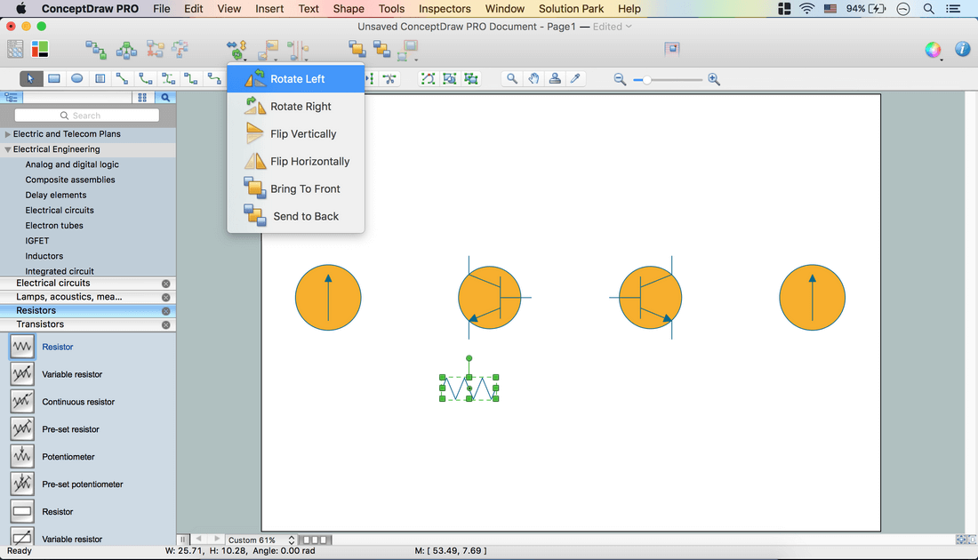Select Send to Back option
The image size is (978, 560).
pyautogui.click(x=306, y=217)
